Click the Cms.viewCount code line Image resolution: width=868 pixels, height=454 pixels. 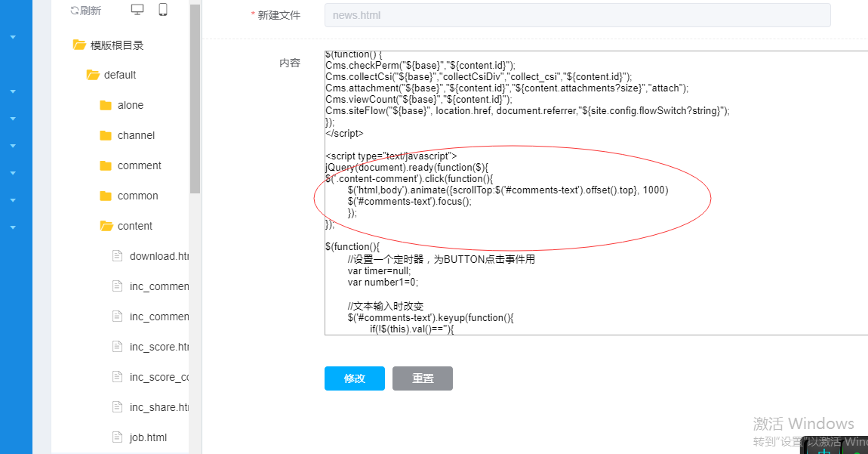(419, 99)
